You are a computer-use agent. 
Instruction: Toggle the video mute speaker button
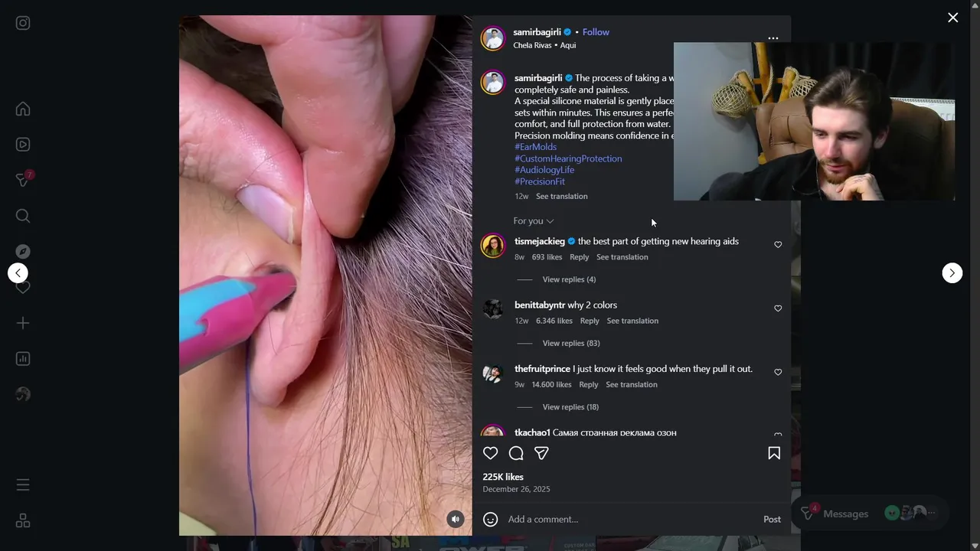[456, 519]
